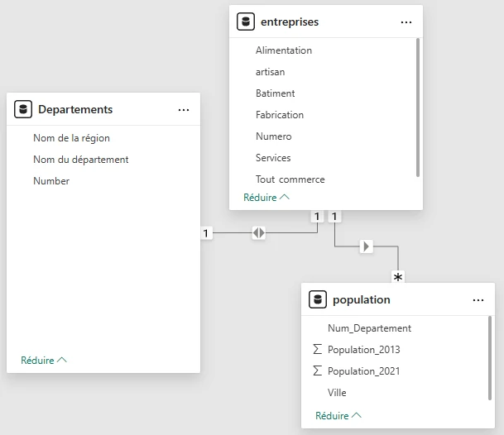Select the Num_Departement field
504x435 pixels.
click(369, 328)
